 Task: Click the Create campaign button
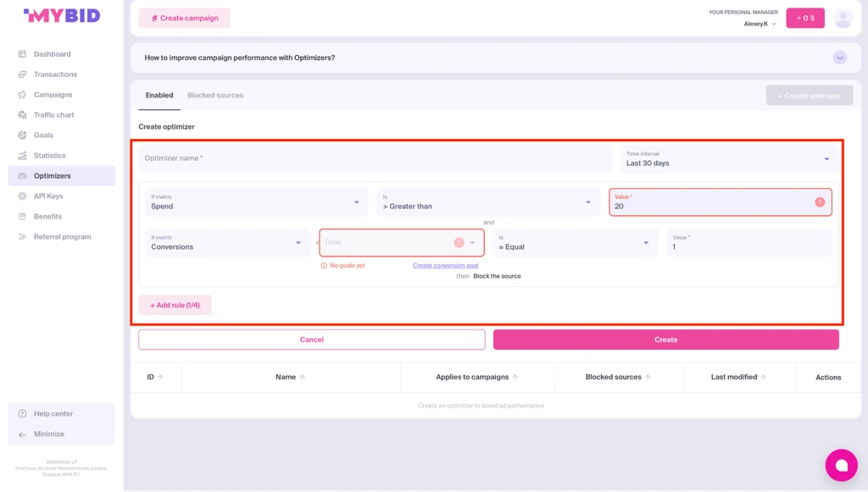(184, 19)
